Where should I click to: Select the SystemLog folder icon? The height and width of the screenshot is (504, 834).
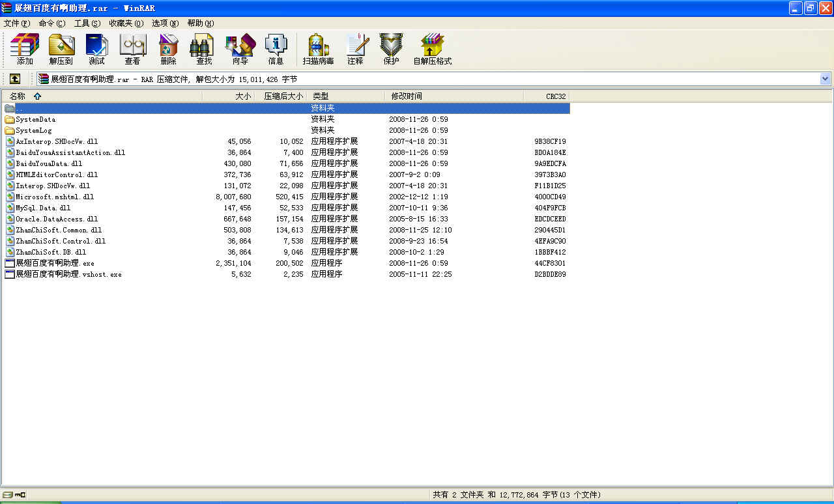click(10, 130)
